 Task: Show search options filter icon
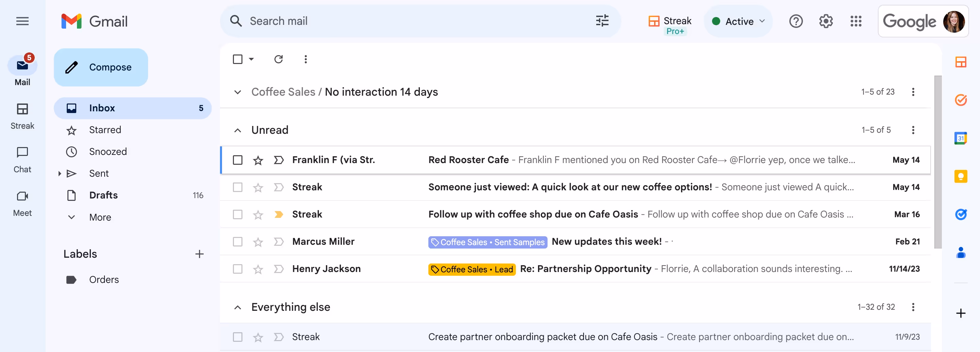[602, 21]
